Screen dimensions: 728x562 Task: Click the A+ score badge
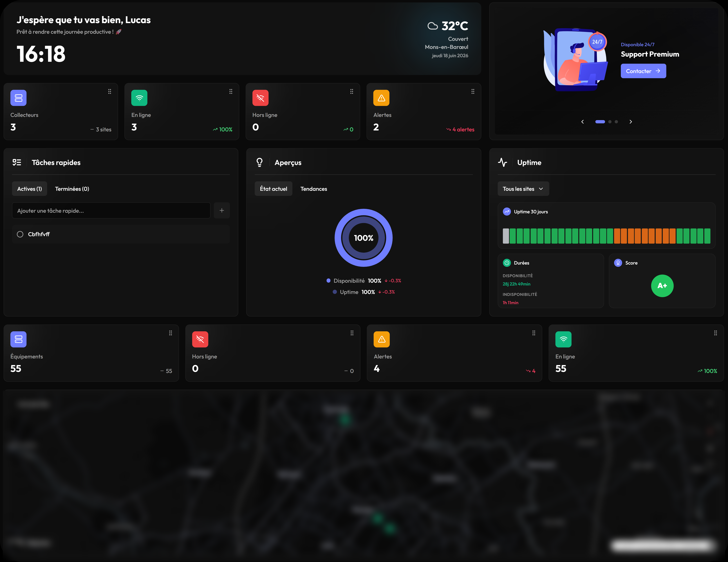coord(662,286)
